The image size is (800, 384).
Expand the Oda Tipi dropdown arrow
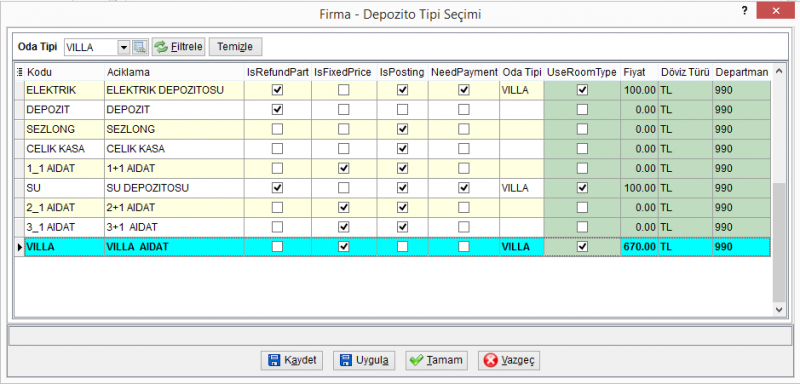[124, 47]
